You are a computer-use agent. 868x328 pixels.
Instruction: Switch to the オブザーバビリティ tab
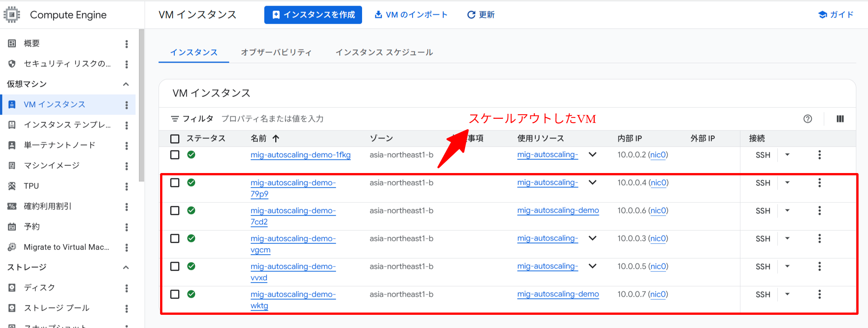[276, 52]
